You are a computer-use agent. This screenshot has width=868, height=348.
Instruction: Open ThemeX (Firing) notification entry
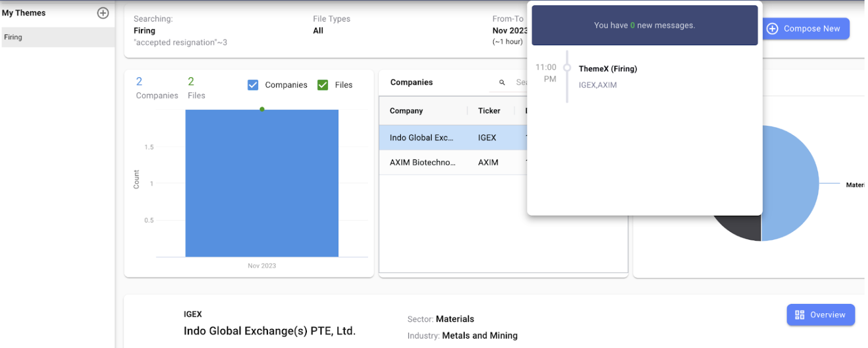607,69
